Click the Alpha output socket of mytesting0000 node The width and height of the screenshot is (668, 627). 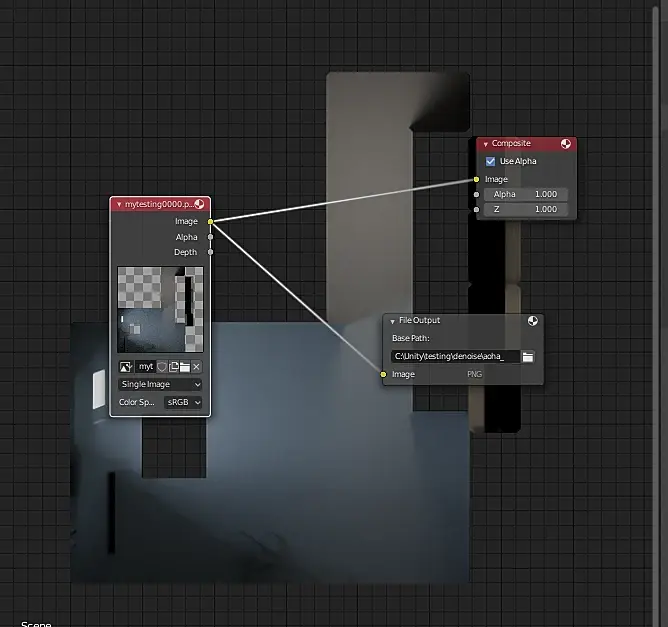(x=210, y=237)
